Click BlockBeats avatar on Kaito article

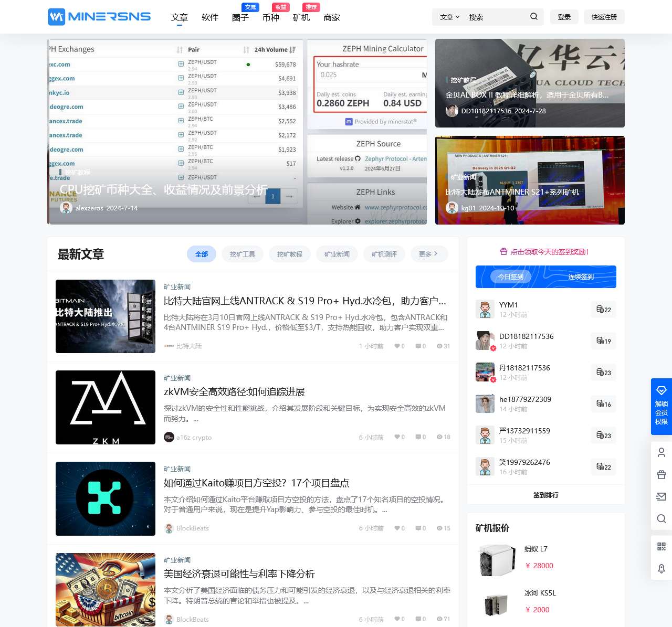[169, 528]
